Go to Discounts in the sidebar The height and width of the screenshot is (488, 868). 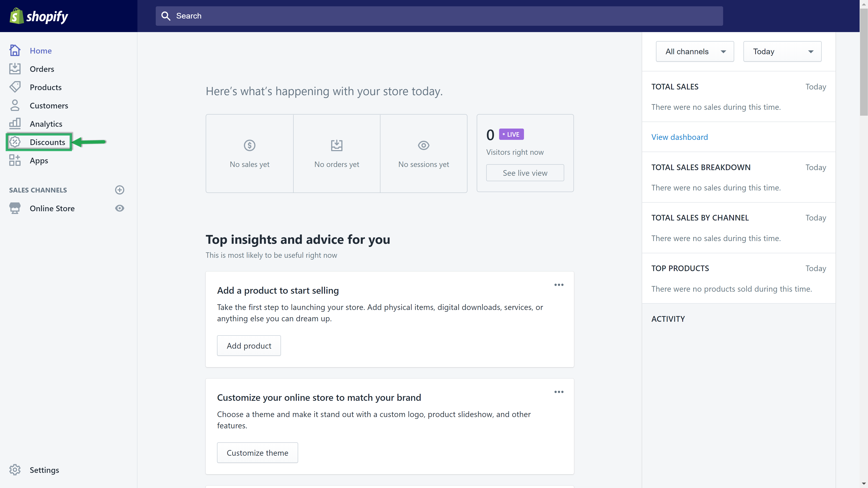pos(47,142)
